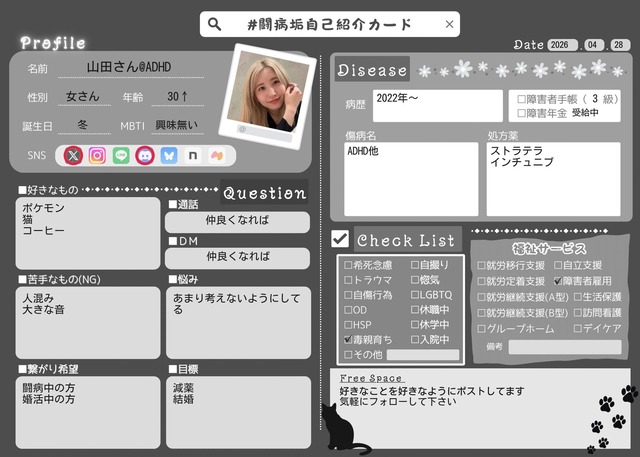Click the 傷病名 box ADHD他
The width and height of the screenshot is (640, 457).
[411, 179]
